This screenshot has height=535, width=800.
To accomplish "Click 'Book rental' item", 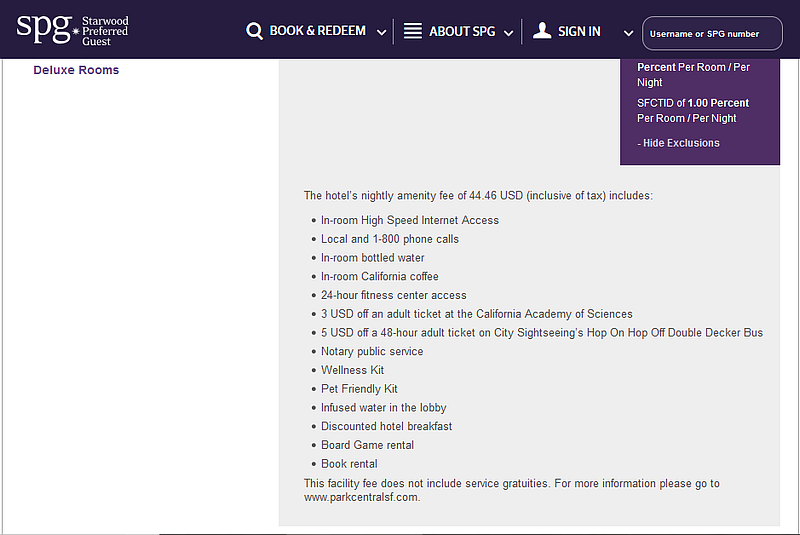I will coord(349,464).
